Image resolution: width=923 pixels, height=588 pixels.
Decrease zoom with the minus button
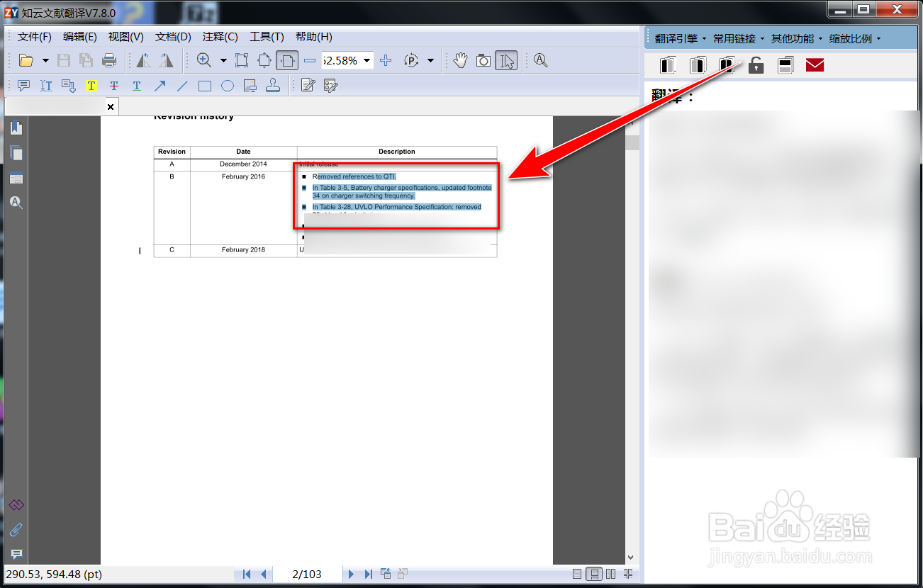(x=310, y=60)
